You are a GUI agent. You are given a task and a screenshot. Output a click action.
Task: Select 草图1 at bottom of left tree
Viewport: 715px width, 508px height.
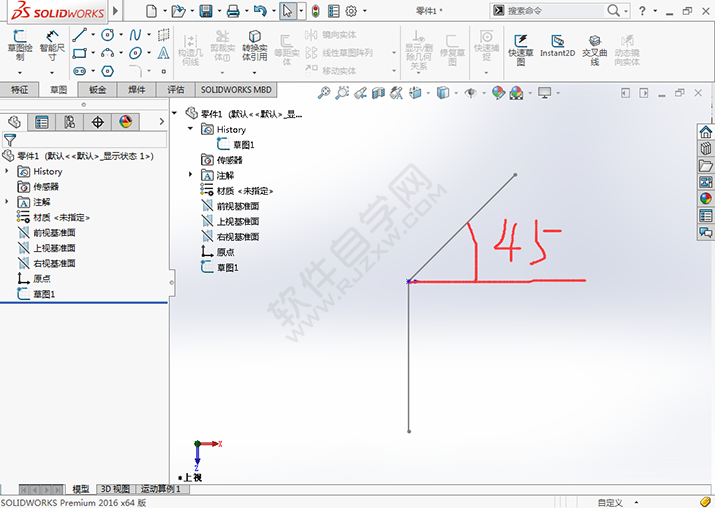tap(44, 294)
